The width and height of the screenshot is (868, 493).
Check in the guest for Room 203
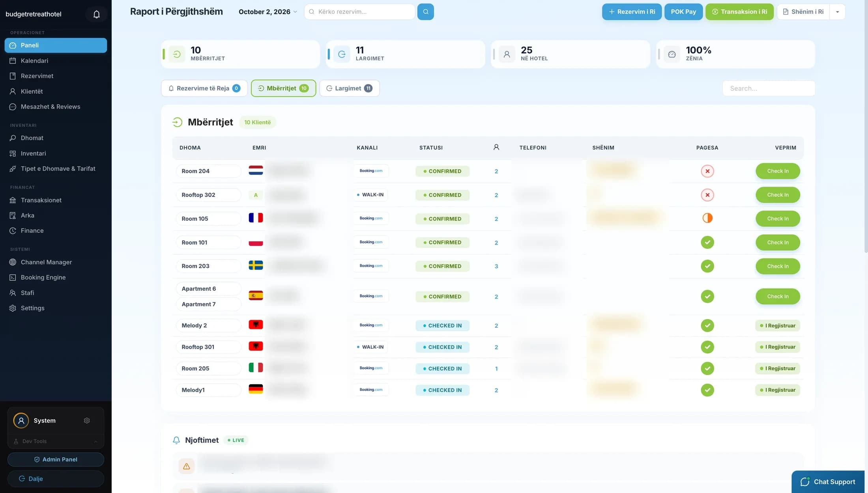point(778,266)
